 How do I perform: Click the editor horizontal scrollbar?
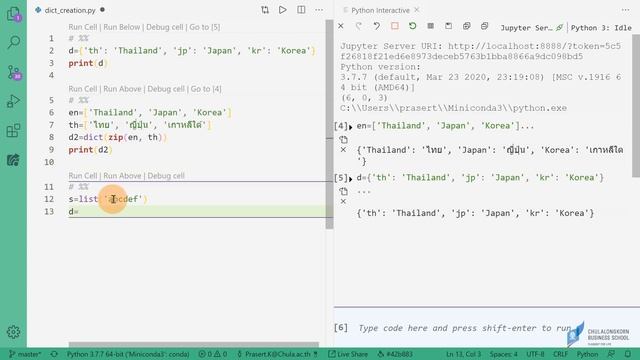193,344
